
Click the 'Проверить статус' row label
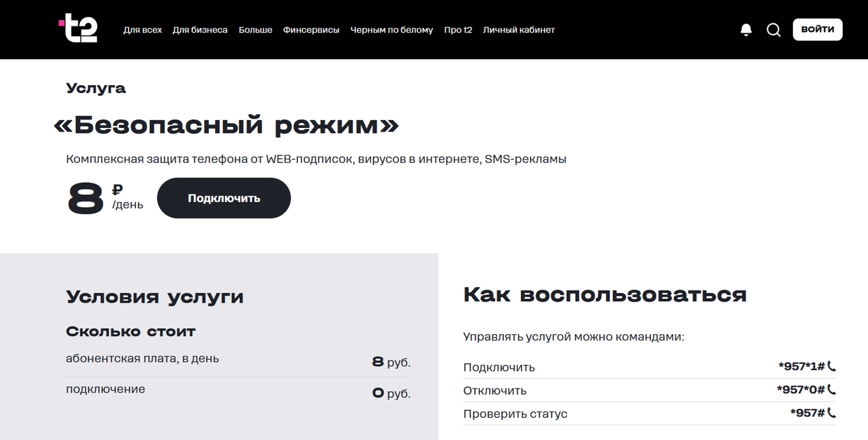(x=515, y=414)
